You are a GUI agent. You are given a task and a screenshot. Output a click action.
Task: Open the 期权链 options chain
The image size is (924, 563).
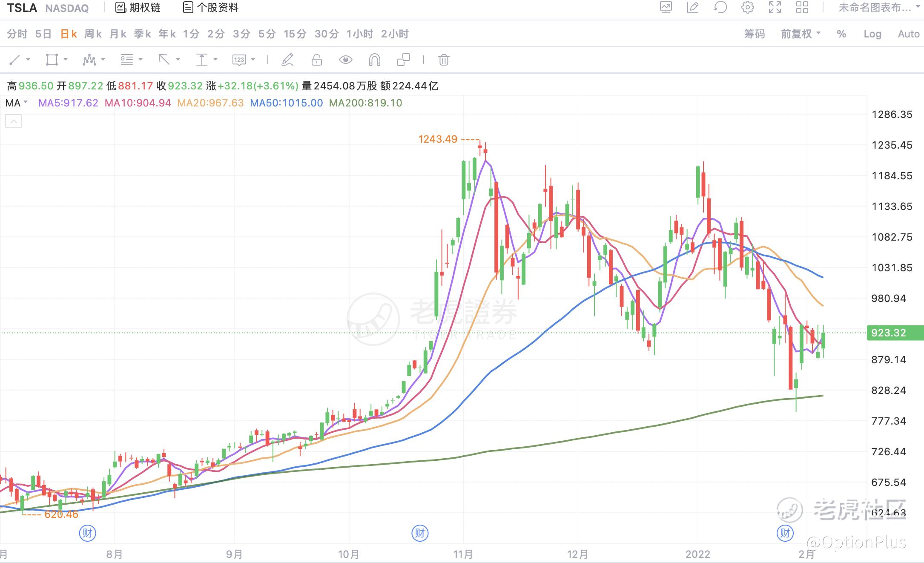click(x=138, y=8)
